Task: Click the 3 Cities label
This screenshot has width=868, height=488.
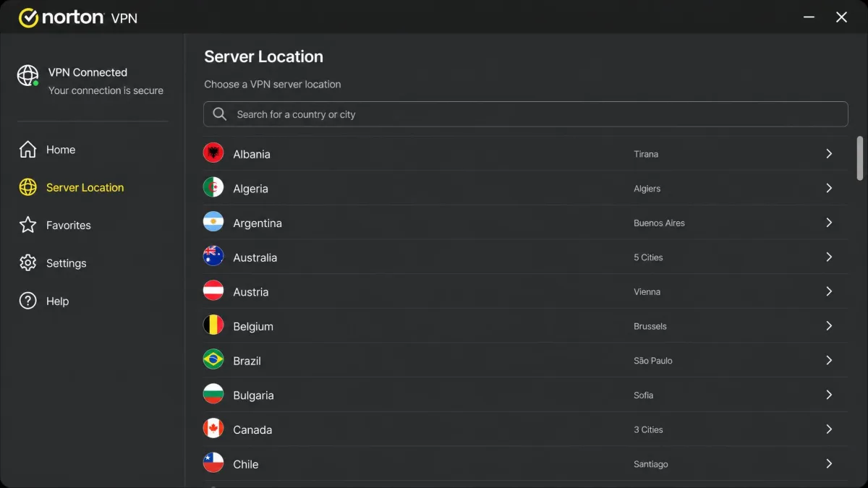Action: point(648,429)
